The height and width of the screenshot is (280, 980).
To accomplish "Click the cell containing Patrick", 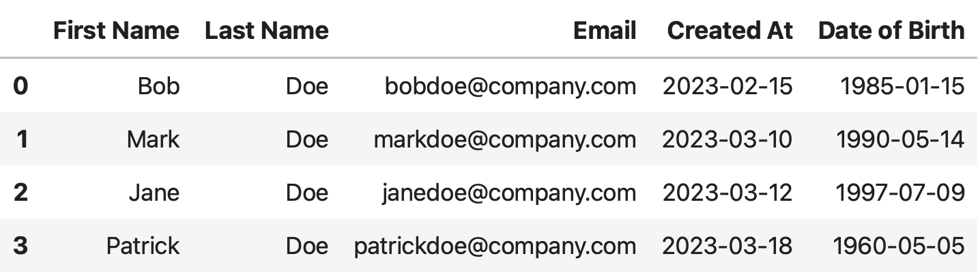I will pyautogui.click(x=143, y=246).
